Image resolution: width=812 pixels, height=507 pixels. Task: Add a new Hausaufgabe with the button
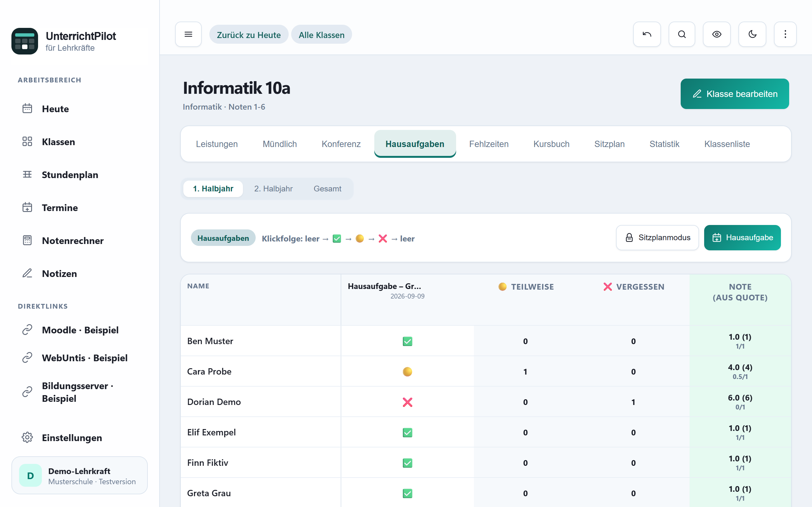742,237
